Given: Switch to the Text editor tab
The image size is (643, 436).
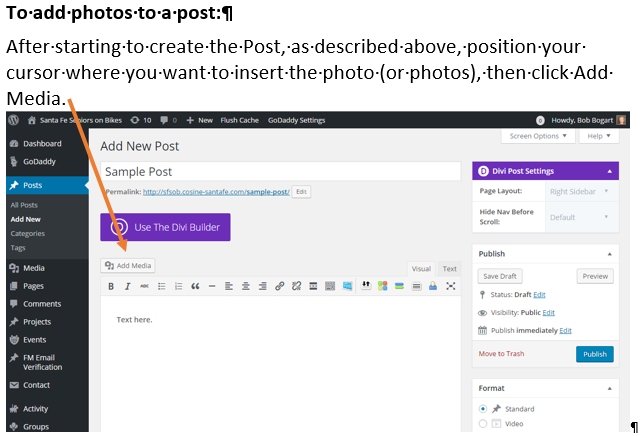Looking at the screenshot, I should click(x=449, y=269).
